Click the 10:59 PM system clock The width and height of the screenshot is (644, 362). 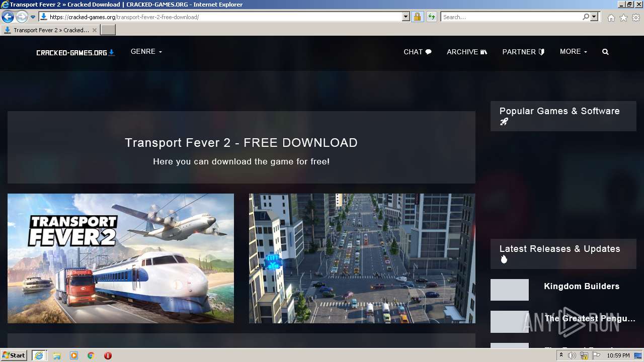tap(618, 355)
